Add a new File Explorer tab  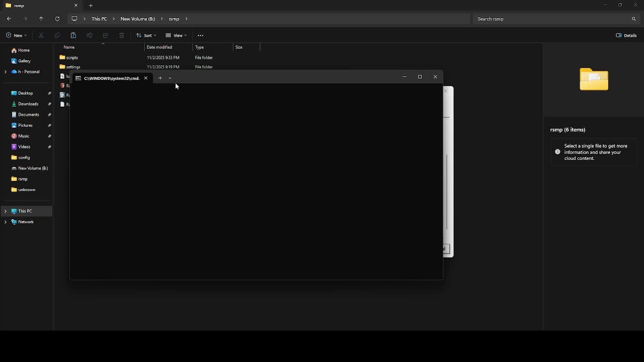click(x=91, y=6)
